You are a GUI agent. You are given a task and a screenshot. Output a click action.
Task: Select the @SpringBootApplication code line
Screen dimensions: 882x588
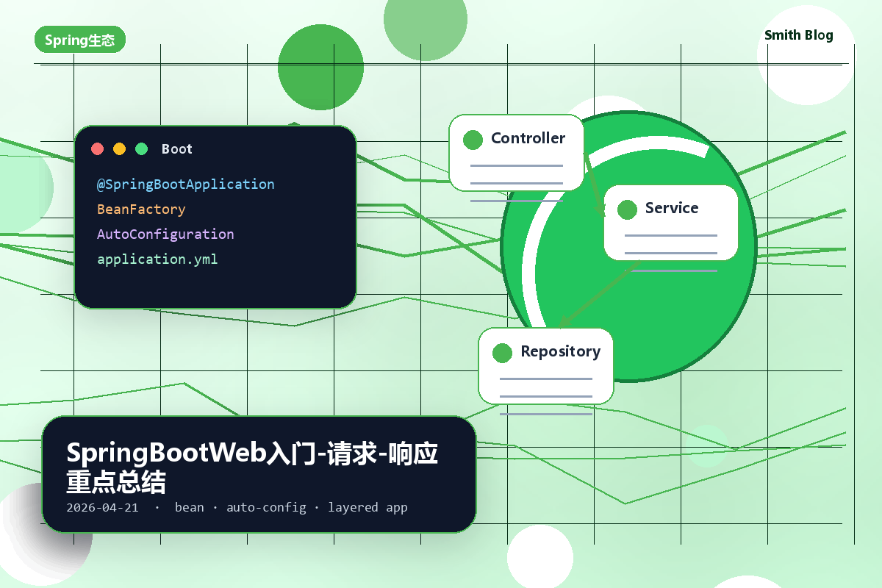(x=185, y=184)
